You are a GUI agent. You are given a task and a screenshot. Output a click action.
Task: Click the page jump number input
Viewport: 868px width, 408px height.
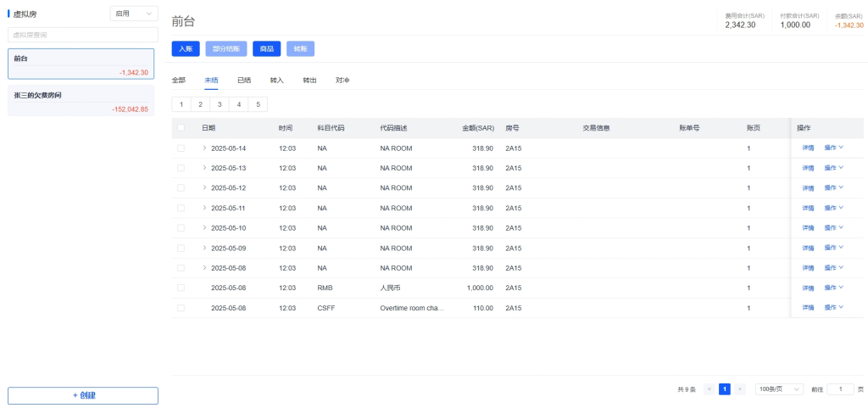tap(840, 389)
